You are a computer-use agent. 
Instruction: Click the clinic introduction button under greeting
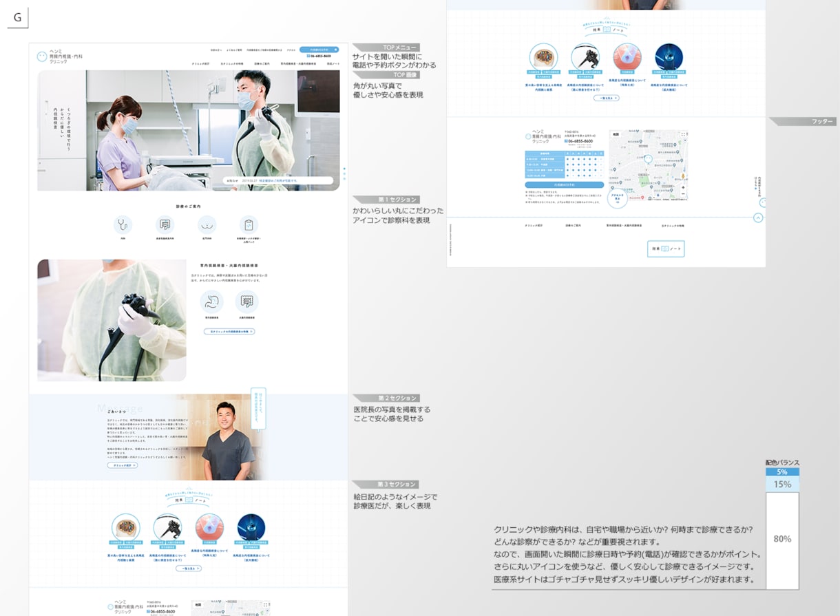tap(122, 465)
